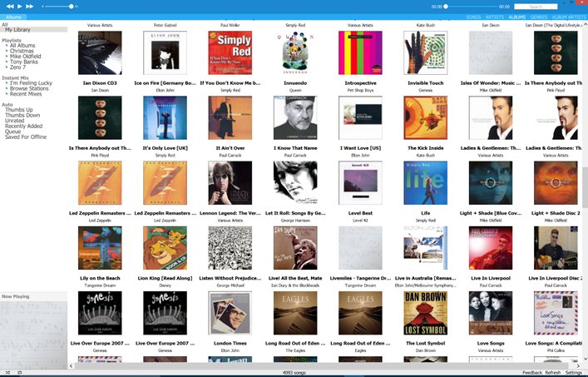Viewport: 588px width, 377px height.
Task: Select the Introspective album cover
Action: coord(360,53)
